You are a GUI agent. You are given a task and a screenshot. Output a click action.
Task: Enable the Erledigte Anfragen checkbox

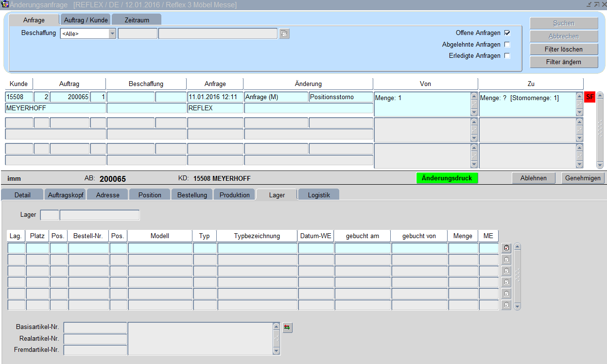(x=507, y=56)
